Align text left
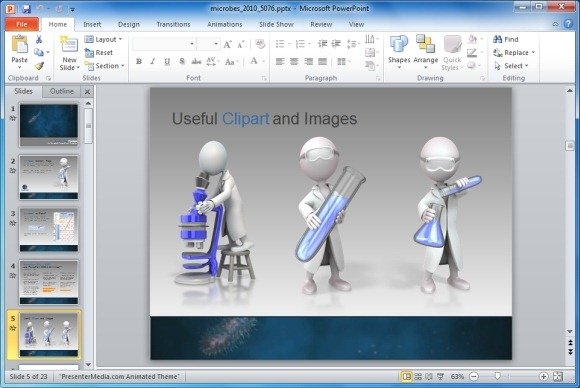Viewport: 580px width, 388px height. click(280, 62)
